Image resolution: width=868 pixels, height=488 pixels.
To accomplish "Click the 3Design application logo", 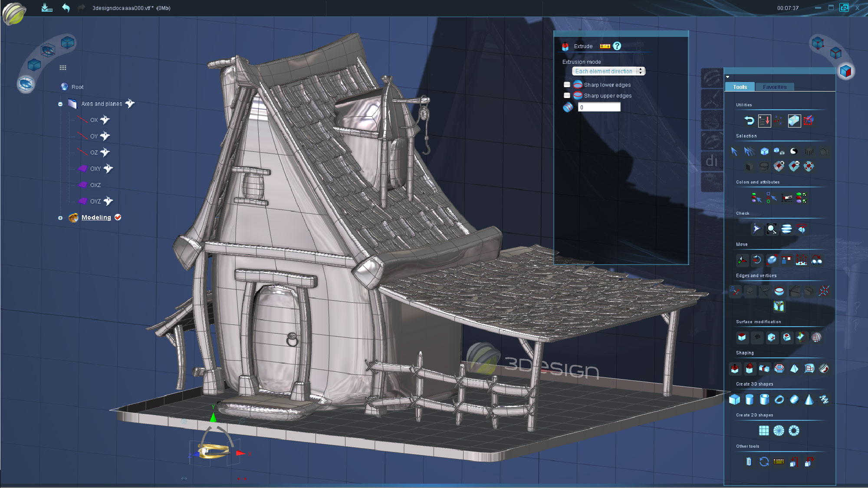I will tap(14, 13).
